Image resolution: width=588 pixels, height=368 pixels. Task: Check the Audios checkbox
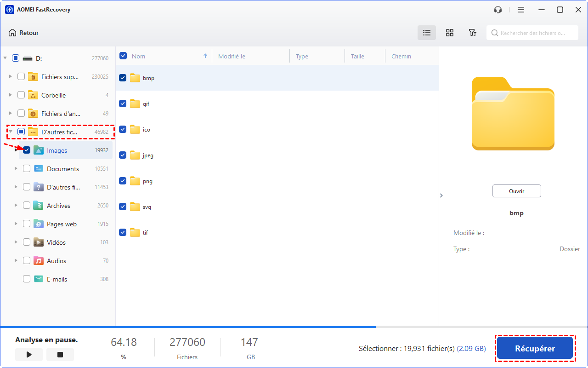[x=27, y=261]
